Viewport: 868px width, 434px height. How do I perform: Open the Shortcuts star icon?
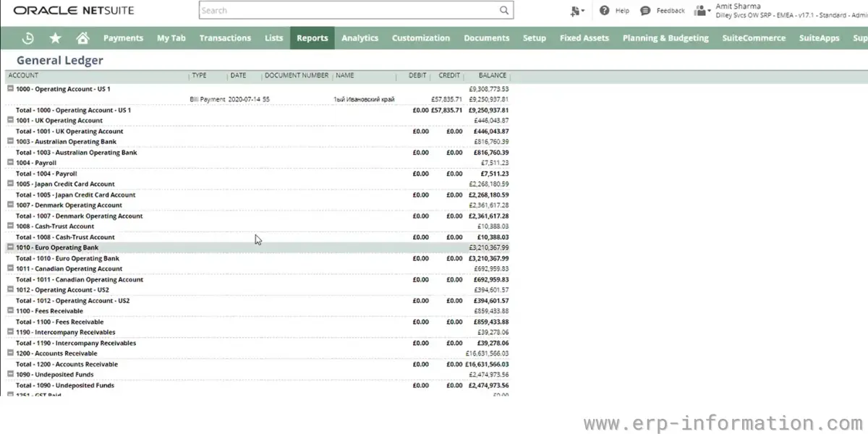click(x=55, y=38)
